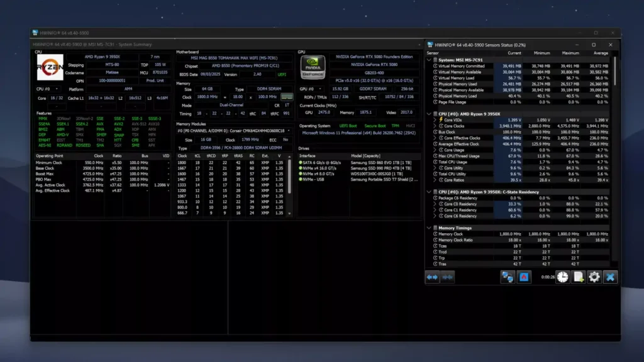The height and width of the screenshot is (362, 644).
Task: Click the Average column header
Action: tap(601, 53)
